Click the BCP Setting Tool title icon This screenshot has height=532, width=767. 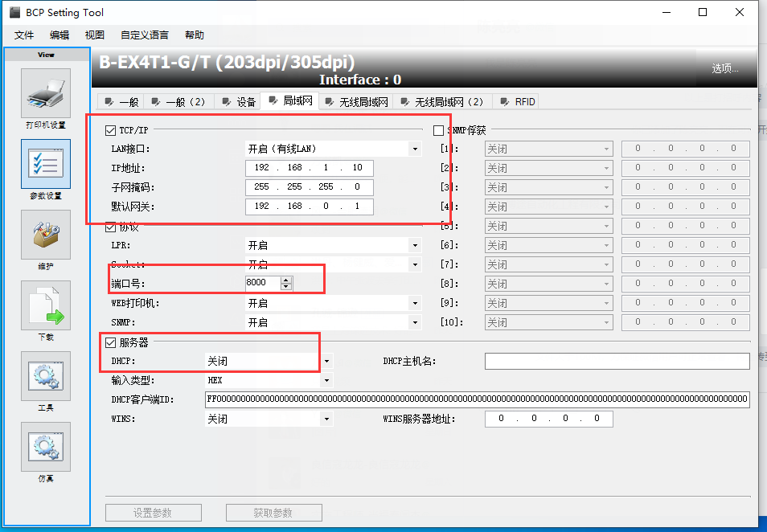13,12
